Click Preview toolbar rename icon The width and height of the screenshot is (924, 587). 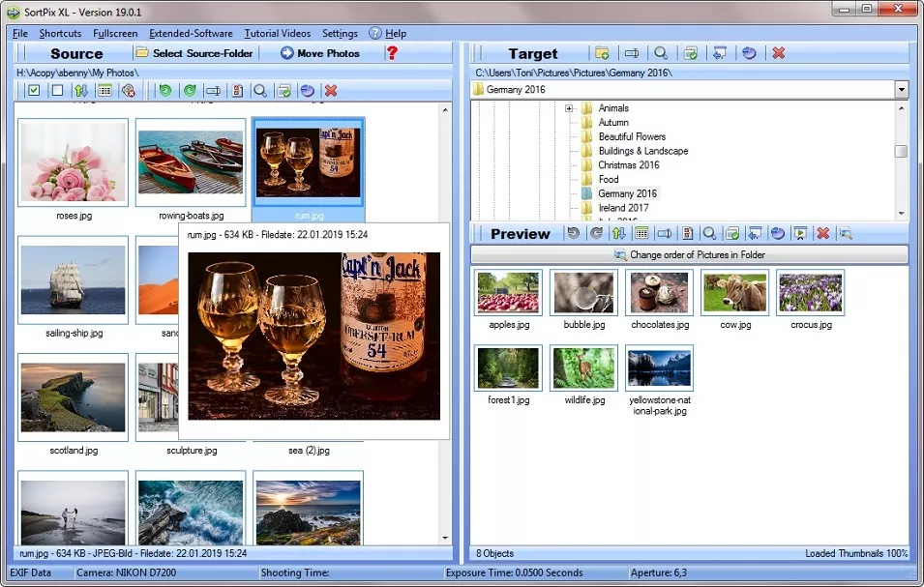(665, 234)
